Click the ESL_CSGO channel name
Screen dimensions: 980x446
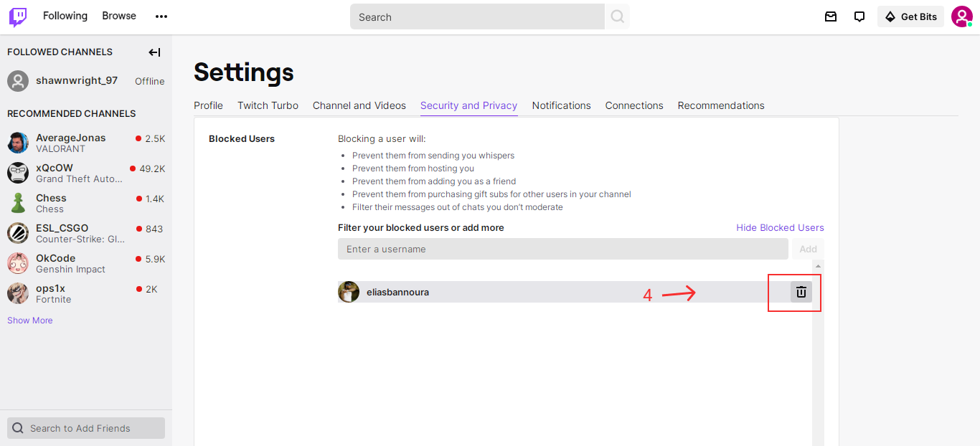(x=62, y=228)
